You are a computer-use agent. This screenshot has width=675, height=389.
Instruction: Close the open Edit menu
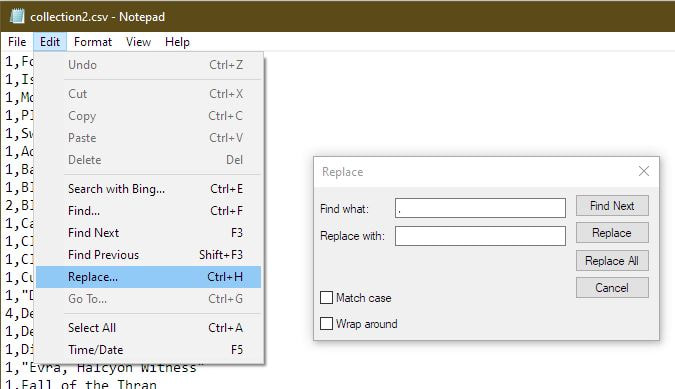coord(50,42)
